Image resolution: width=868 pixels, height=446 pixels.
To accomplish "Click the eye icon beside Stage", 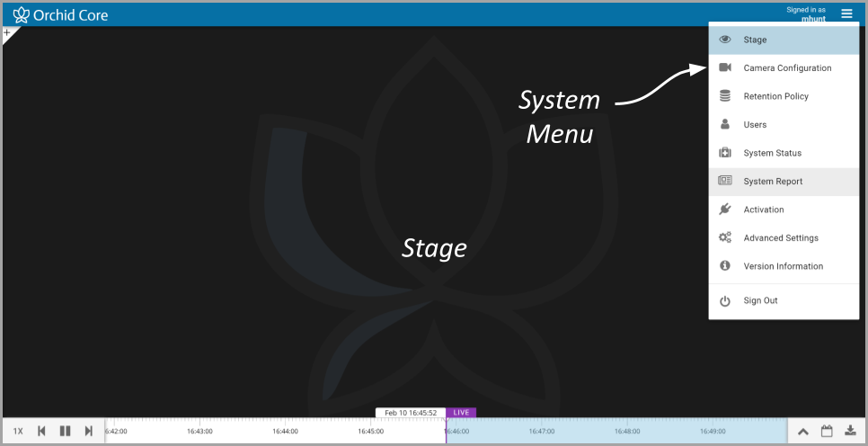I will point(724,40).
